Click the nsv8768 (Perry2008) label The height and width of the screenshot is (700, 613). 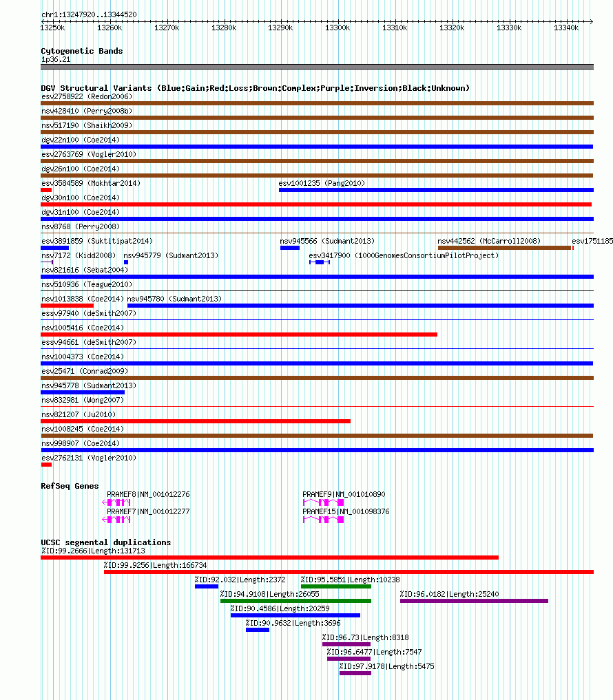[x=81, y=226]
